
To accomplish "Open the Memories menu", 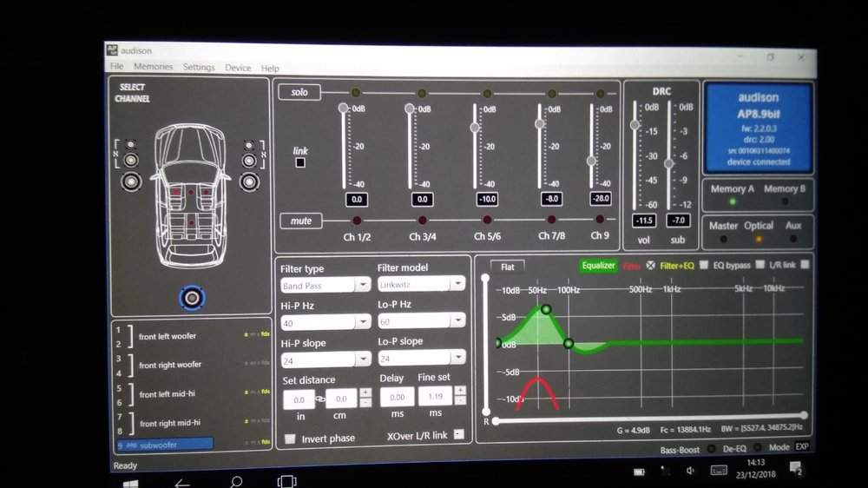I will (x=154, y=67).
